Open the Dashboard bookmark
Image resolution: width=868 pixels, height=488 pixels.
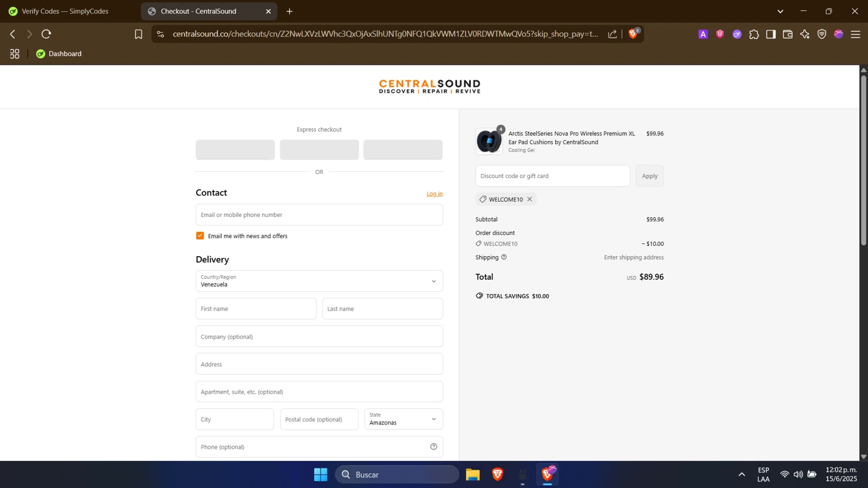pos(58,54)
